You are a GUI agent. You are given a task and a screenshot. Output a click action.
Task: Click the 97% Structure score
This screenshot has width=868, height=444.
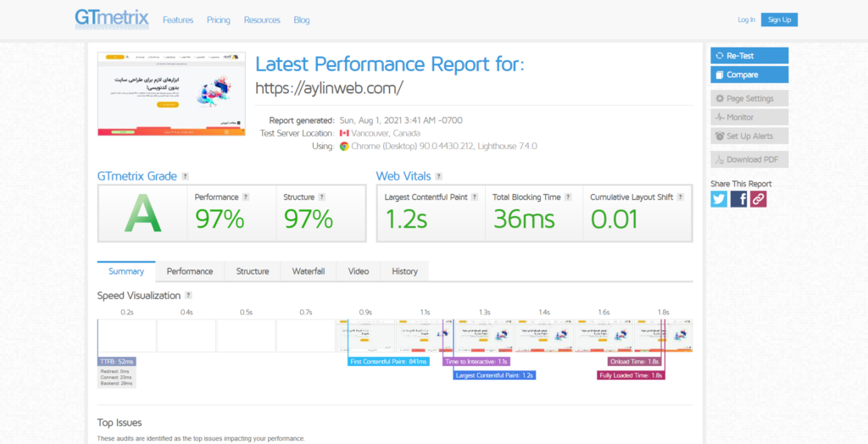(309, 219)
